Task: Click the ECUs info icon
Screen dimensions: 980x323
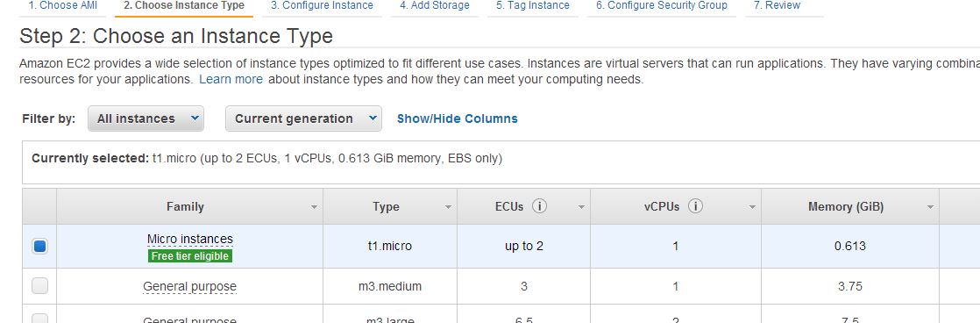Action: pos(539,206)
